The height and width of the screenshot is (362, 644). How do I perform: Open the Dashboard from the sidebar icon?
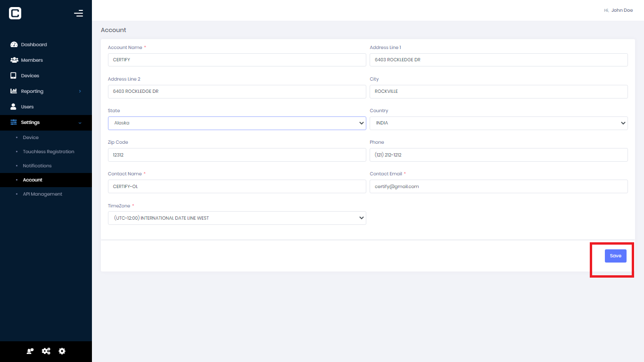click(x=14, y=44)
